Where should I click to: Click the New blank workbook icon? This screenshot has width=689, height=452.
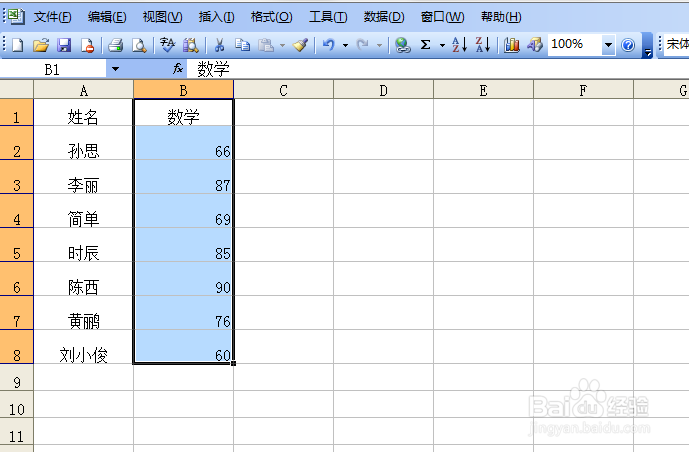(18, 45)
